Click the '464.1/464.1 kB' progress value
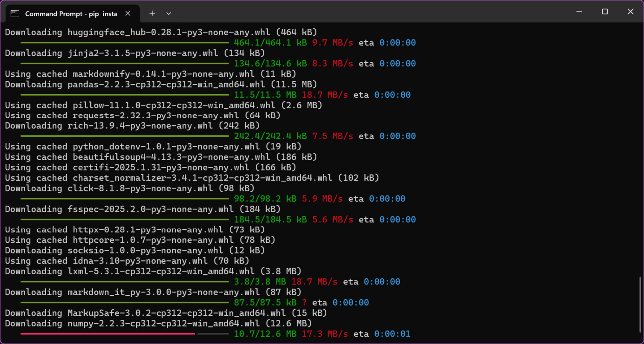 tap(270, 43)
